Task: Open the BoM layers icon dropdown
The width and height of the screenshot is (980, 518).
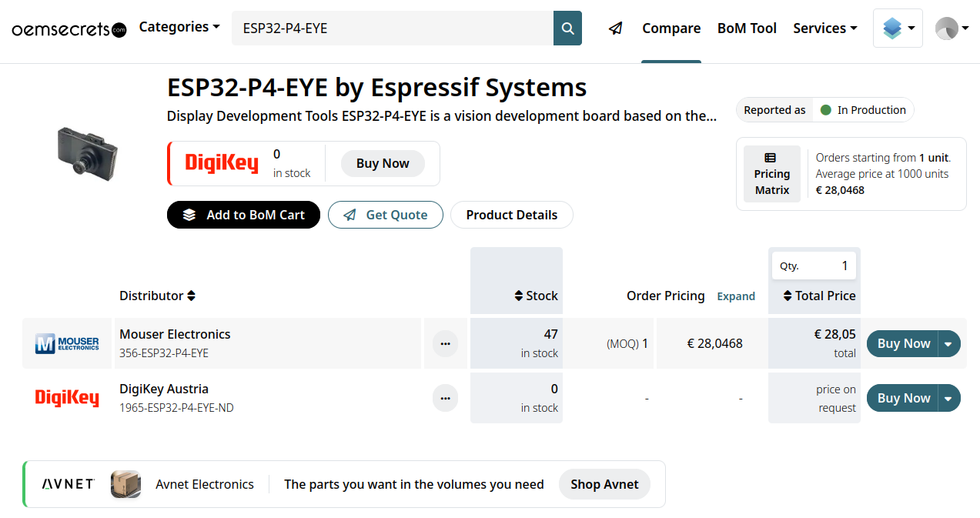Action: click(898, 28)
